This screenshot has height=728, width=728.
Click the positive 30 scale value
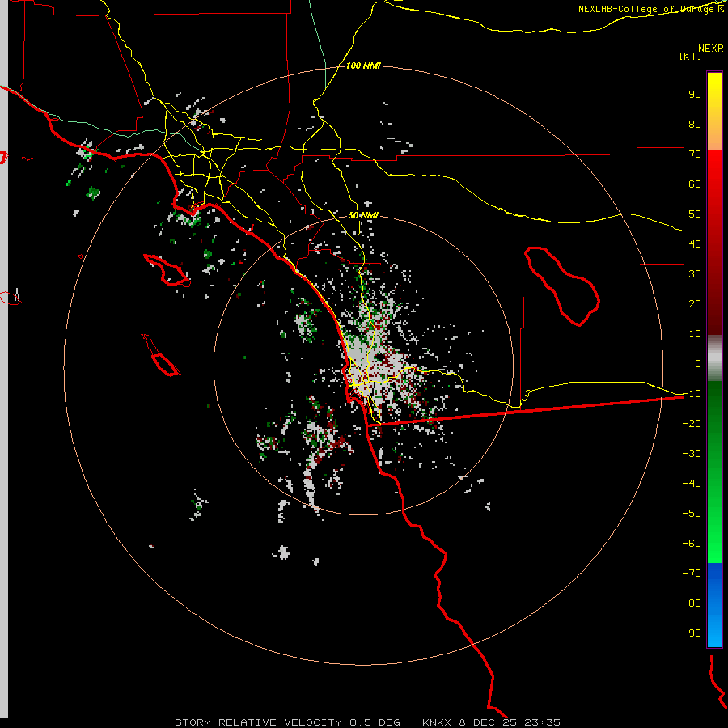[695, 274]
